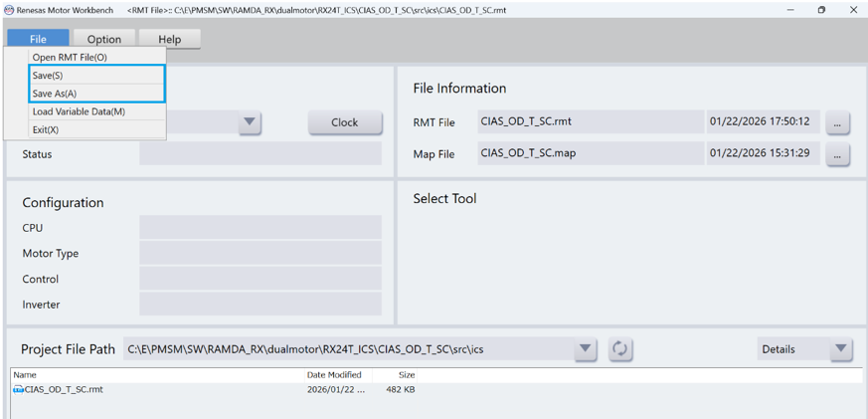Image resolution: width=868 pixels, height=419 pixels.
Task: Click the 2026/01/22 date modified cell
Action: coord(337,389)
